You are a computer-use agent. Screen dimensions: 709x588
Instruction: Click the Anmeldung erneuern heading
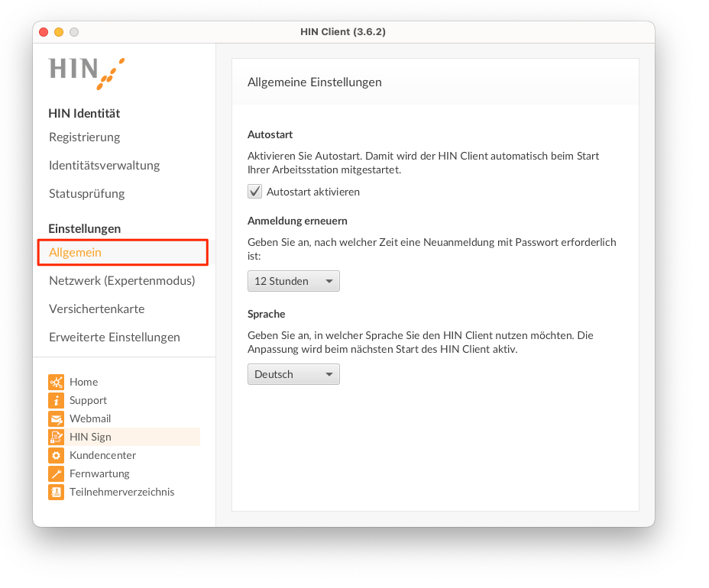point(297,221)
